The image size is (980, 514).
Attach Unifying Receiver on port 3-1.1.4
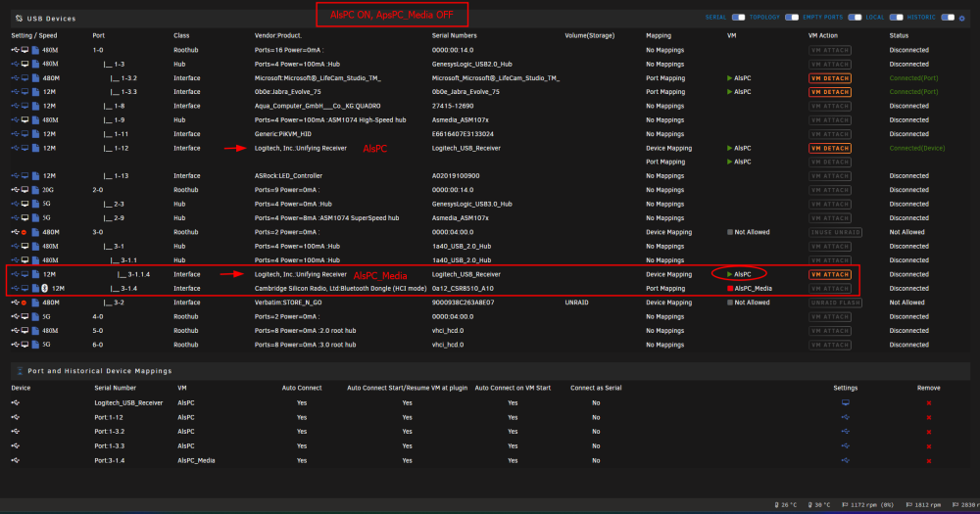click(x=830, y=274)
